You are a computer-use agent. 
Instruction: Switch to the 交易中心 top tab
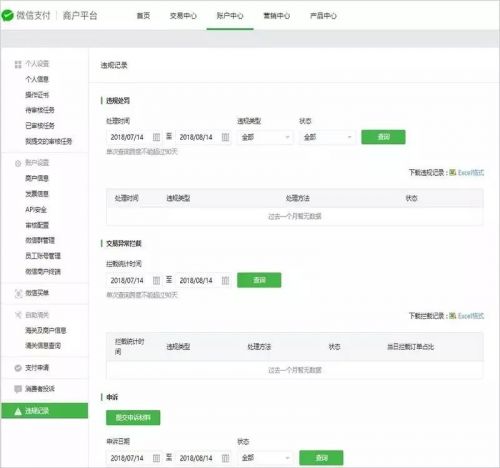coord(183,16)
